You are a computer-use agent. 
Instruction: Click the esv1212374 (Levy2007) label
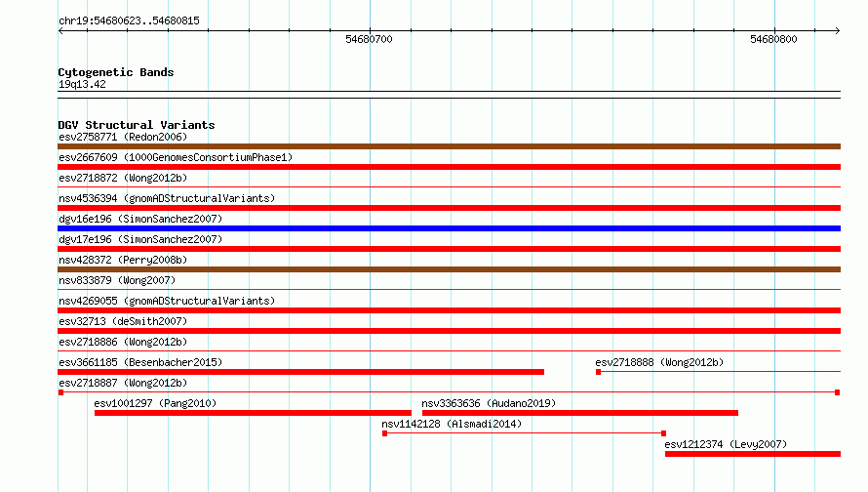click(726, 444)
